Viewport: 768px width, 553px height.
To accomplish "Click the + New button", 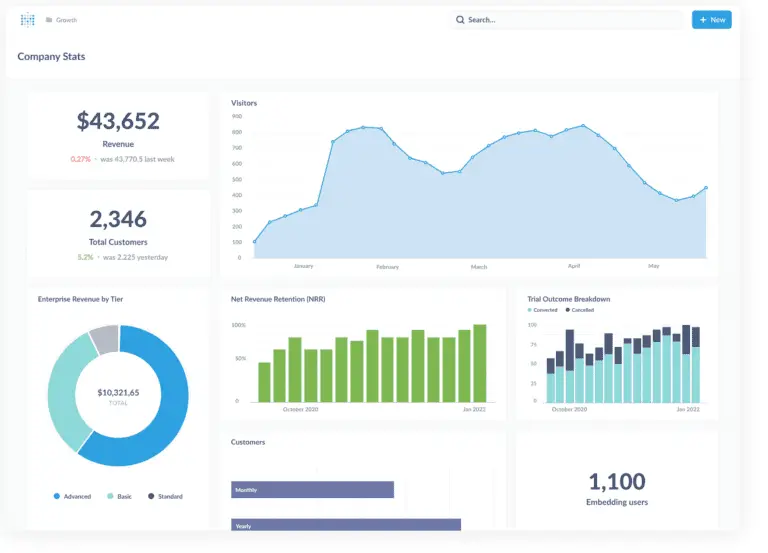I will tap(712, 20).
